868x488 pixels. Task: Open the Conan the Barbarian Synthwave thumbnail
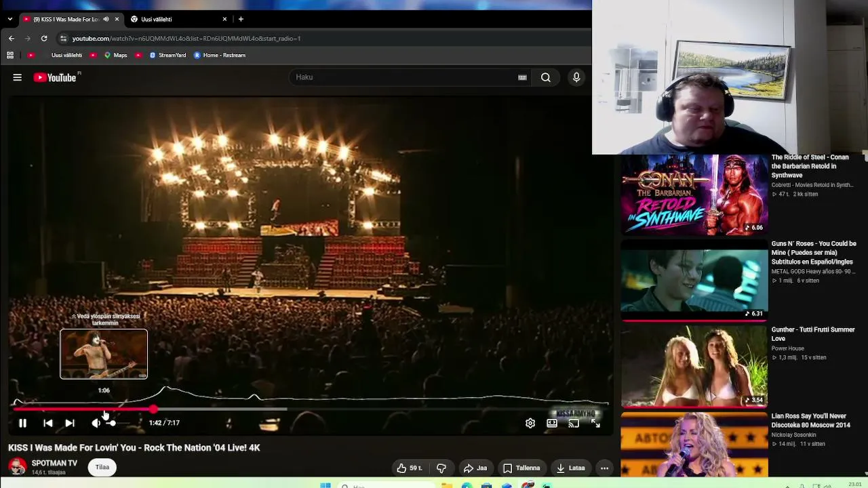click(694, 195)
